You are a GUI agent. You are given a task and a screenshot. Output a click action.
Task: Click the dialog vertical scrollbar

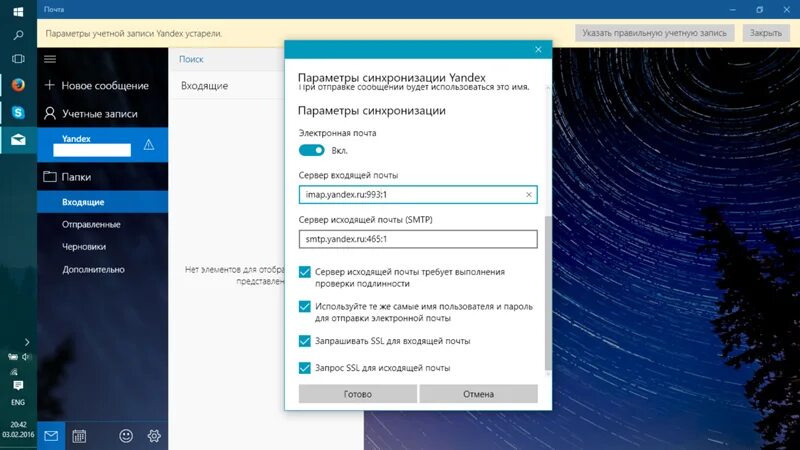(x=548, y=293)
